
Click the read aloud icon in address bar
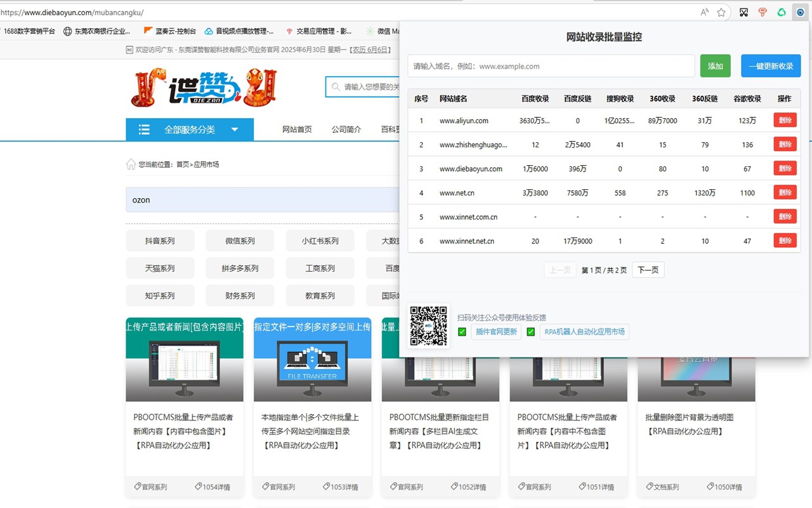pyautogui.click(x=705, y=12)
